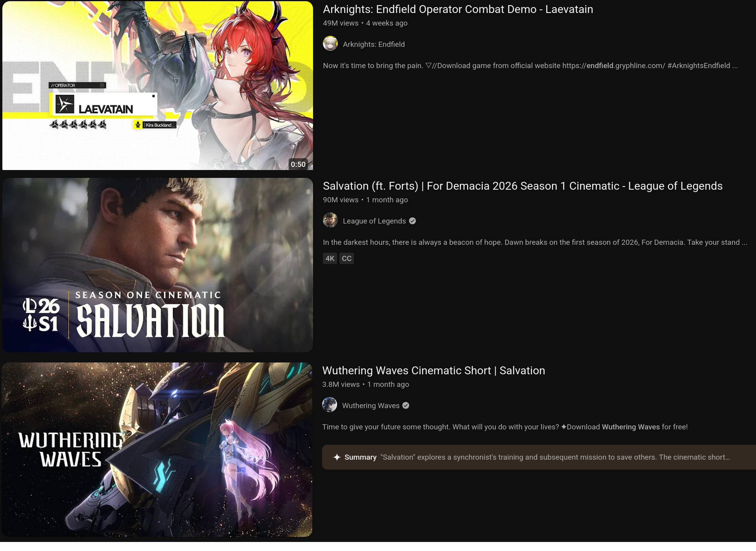
Task: Open the Salvation ft. Forts video title
Action: tap(522, 186)
